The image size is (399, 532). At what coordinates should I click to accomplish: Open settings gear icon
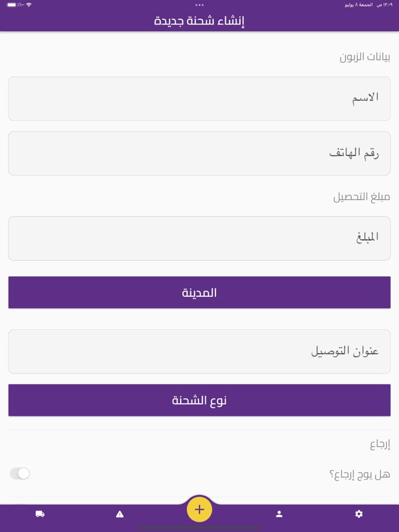359,514
